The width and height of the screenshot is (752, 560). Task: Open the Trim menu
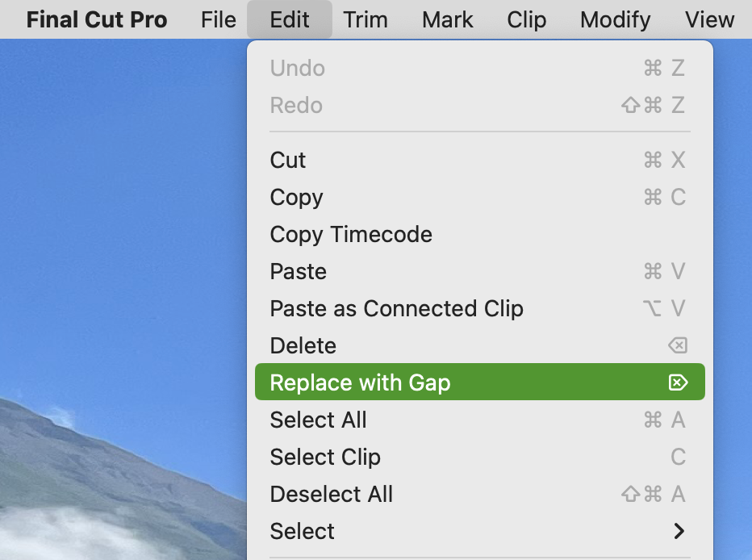[366, 19]
